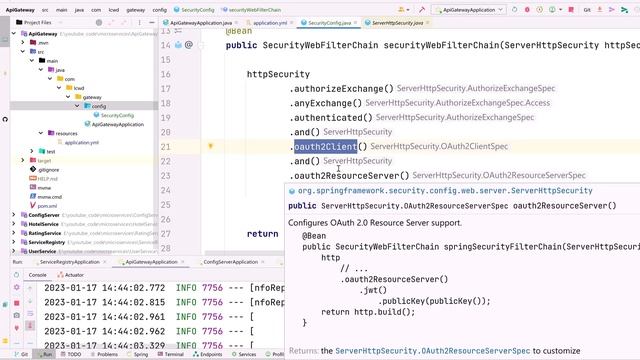The height and width of the screenshot is (360, 640).
Task: Open the Spring tool window button
Action: pos(137,354)
